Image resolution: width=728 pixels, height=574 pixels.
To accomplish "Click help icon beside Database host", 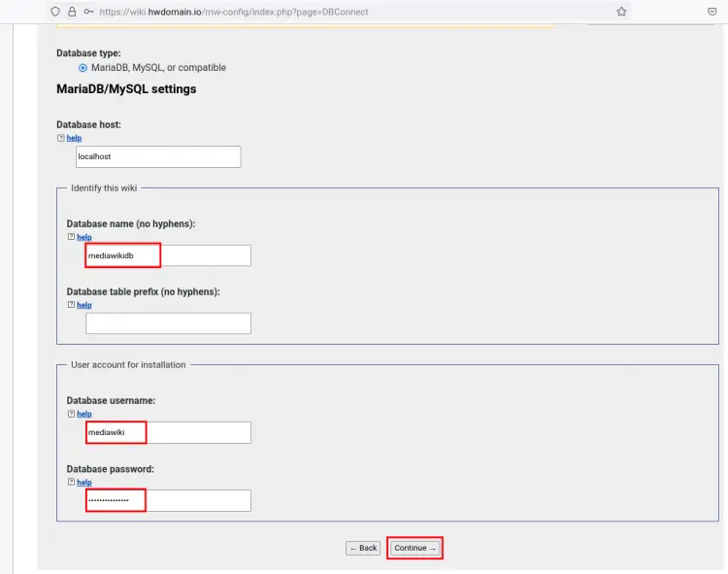I will click(61, 138).
